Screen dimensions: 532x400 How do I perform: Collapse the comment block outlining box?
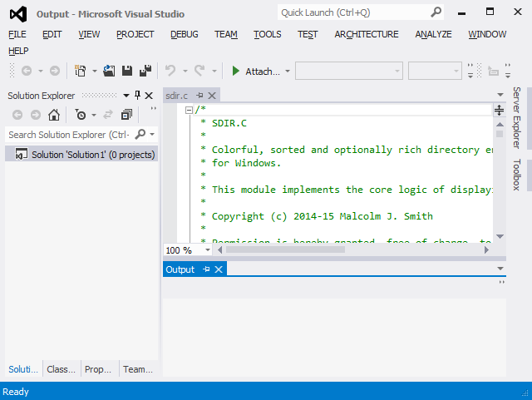point(189,110)
